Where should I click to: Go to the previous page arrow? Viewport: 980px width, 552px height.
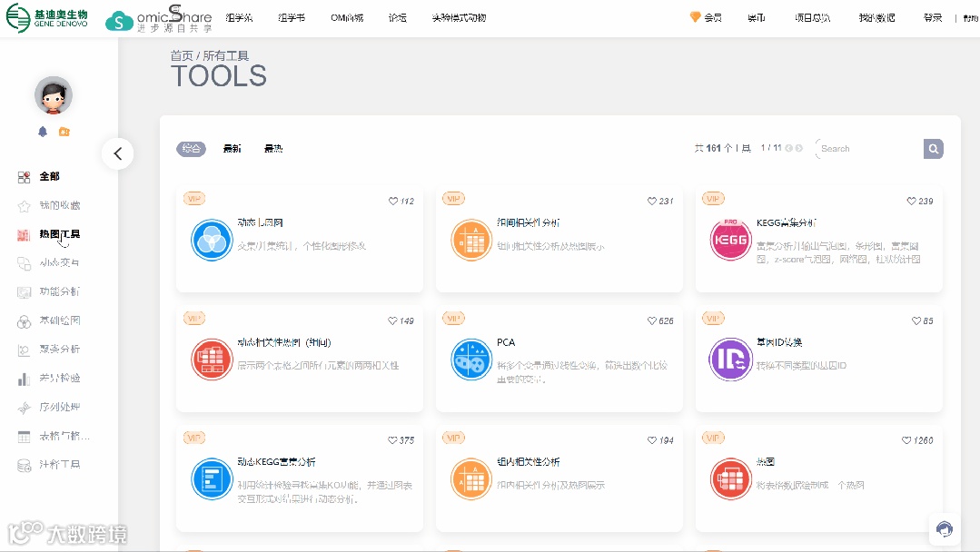tap(788, 148)
